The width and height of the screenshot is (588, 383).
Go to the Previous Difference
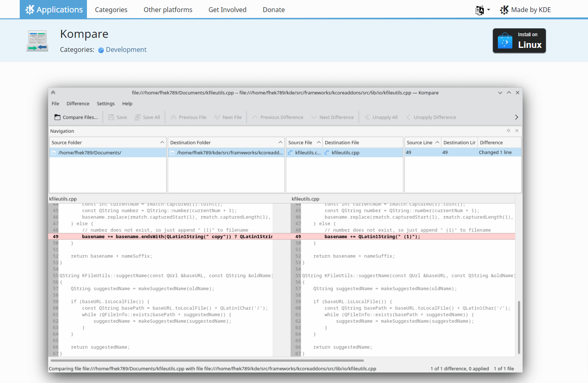[277, 117]
